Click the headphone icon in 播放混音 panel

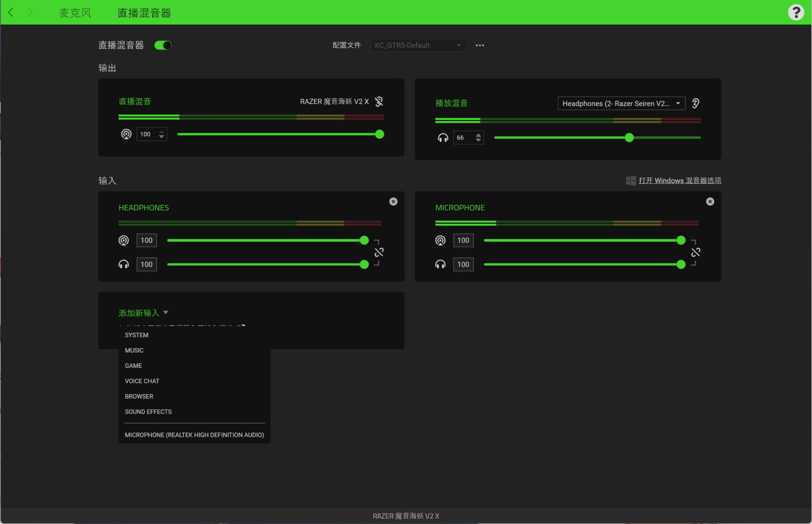443,138
